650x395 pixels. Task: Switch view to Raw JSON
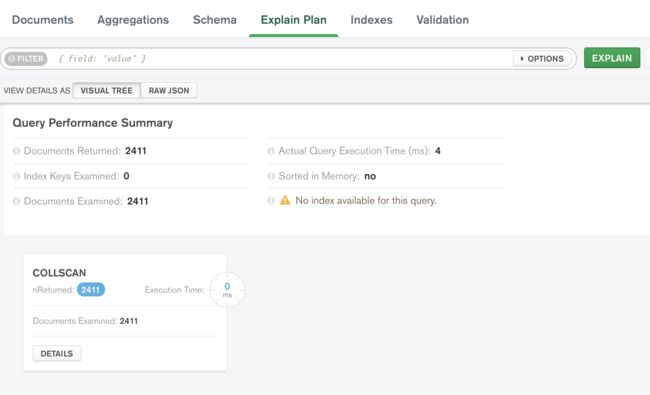(x=169, y=91)
